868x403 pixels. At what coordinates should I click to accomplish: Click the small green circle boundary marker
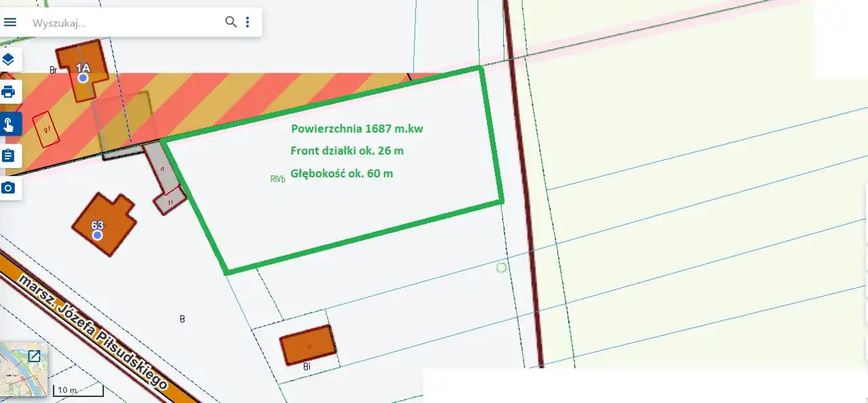[501, 268]
